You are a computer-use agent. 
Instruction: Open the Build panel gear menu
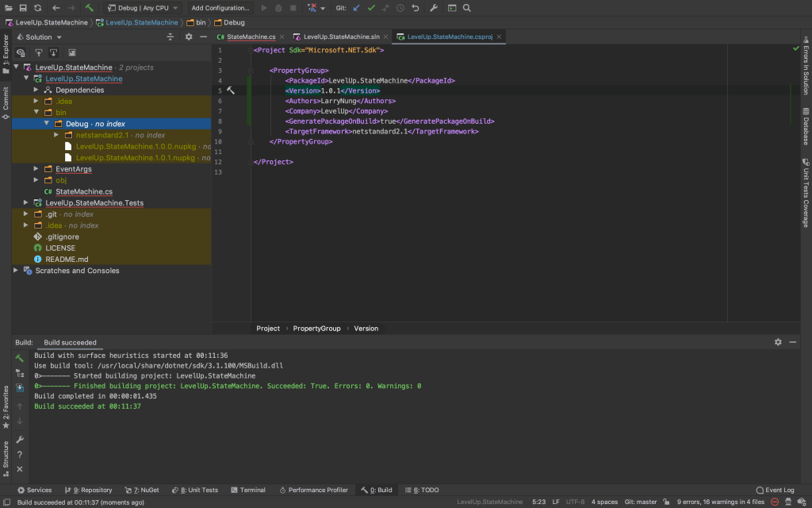click(778, 342)
